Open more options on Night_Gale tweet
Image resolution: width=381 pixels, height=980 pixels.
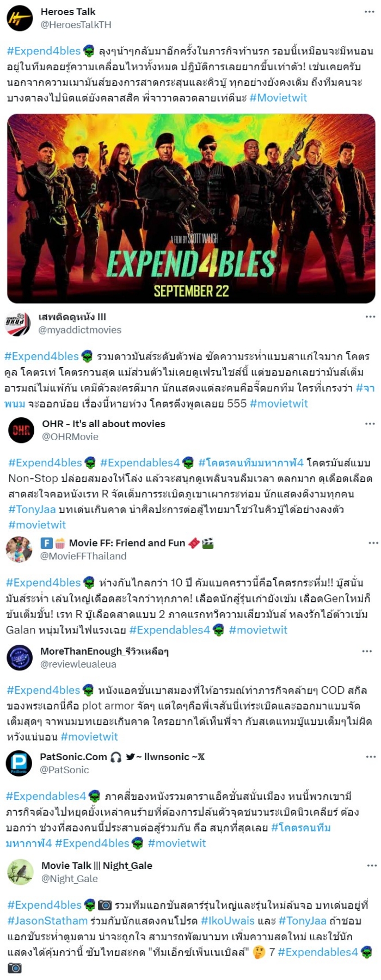point(371,865)
